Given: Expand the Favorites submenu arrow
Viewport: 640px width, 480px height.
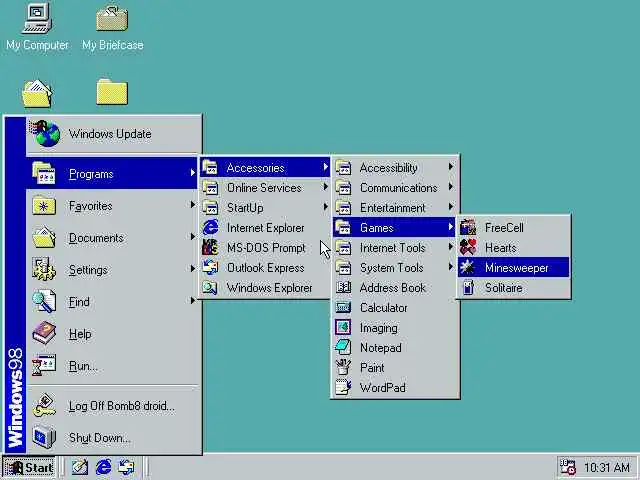Looking at the screenshot, I should [192, 204].
